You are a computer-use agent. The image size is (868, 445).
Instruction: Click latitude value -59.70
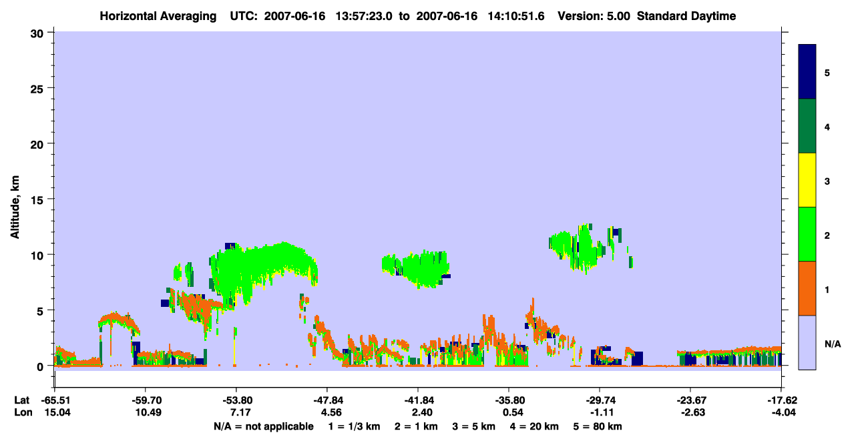(146, 400)
